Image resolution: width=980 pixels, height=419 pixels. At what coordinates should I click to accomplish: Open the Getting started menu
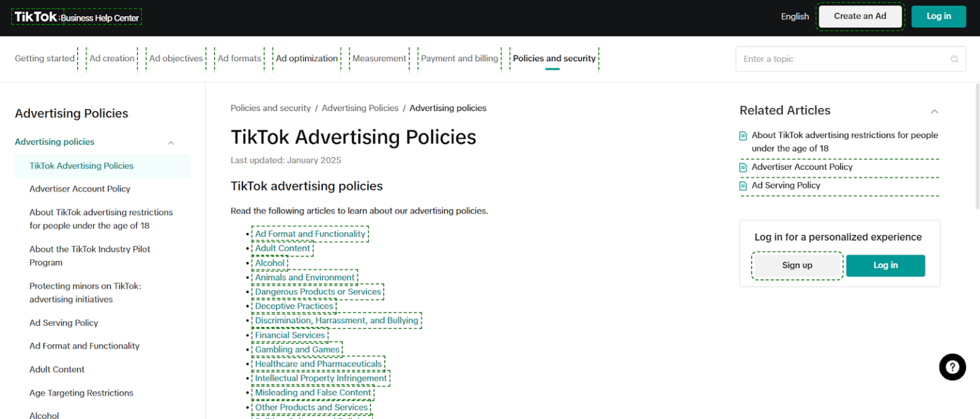(45, 59)
